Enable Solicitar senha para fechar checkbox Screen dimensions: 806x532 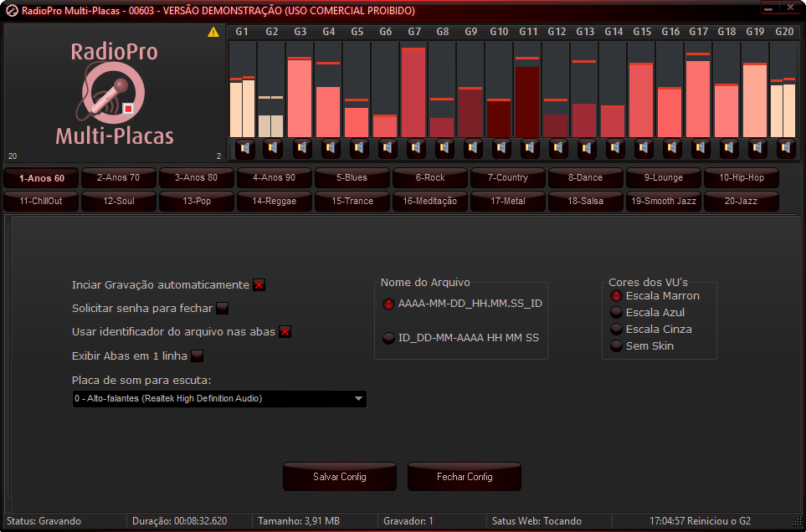[222, 309]
